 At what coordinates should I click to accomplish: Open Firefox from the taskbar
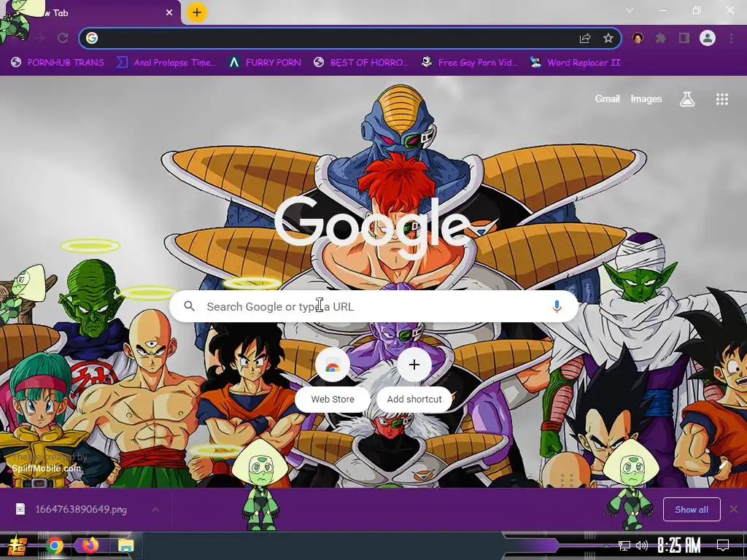[x=90, y=545]
